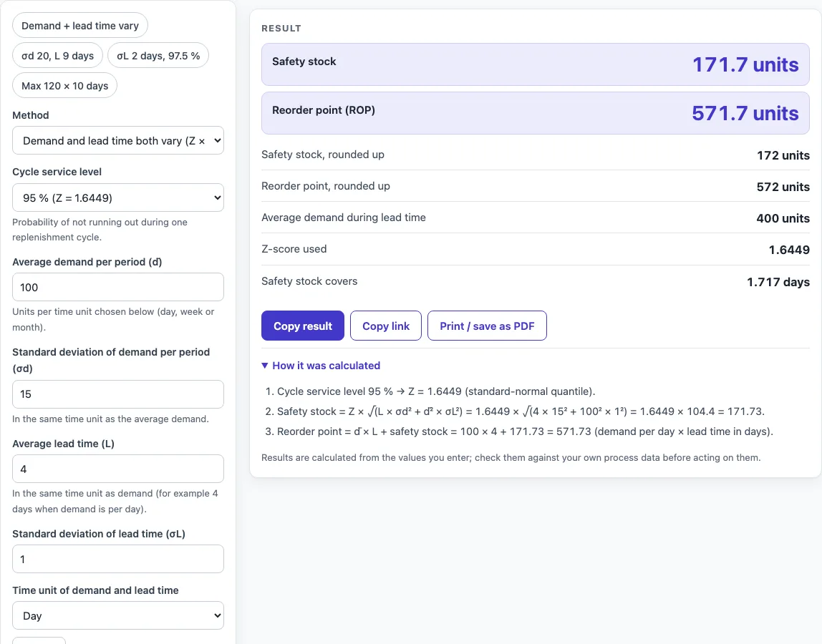
Task: Click the '571.7 units' reorder point value
Action: point(745,113)
